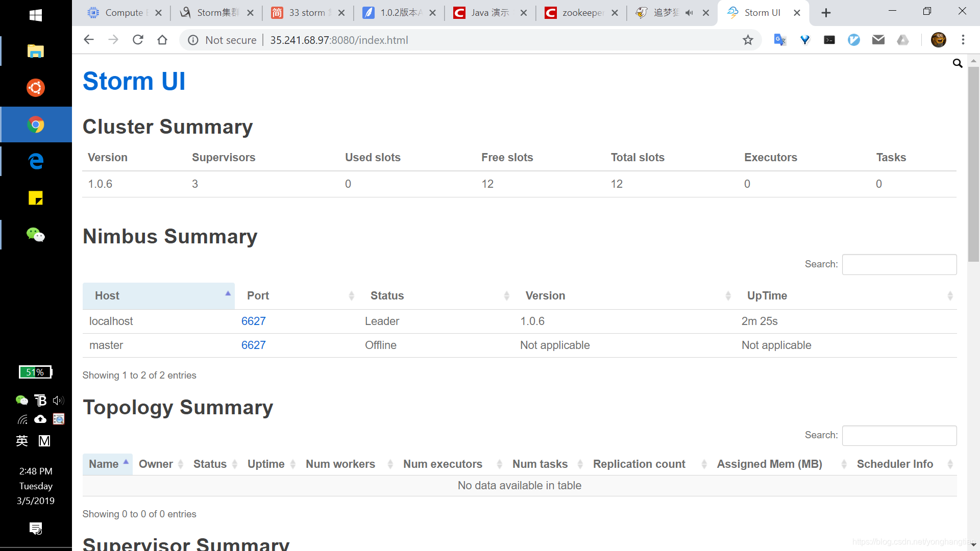Sort Nimbus table by Port
The image size is (980, 551).
click(297, 296)
